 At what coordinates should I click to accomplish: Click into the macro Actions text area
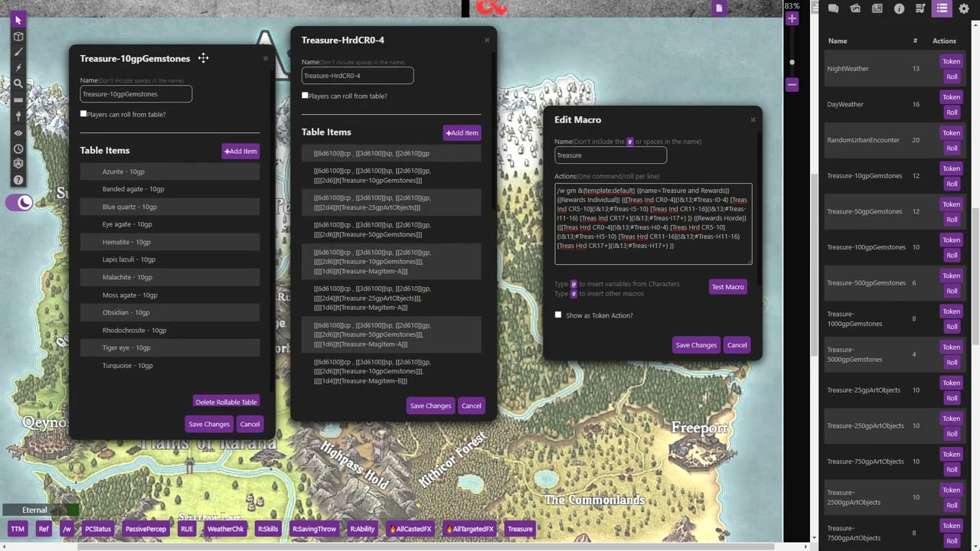[x=653, y=223]
